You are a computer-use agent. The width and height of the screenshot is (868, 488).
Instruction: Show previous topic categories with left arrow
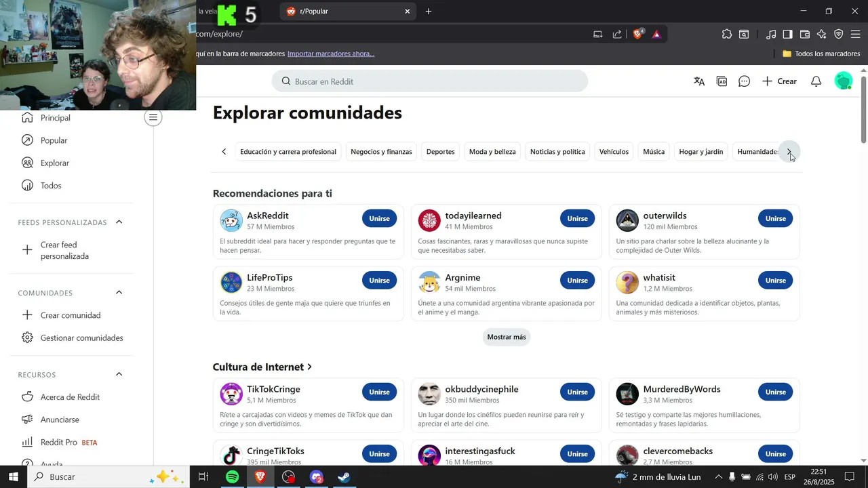coord(224,152)
